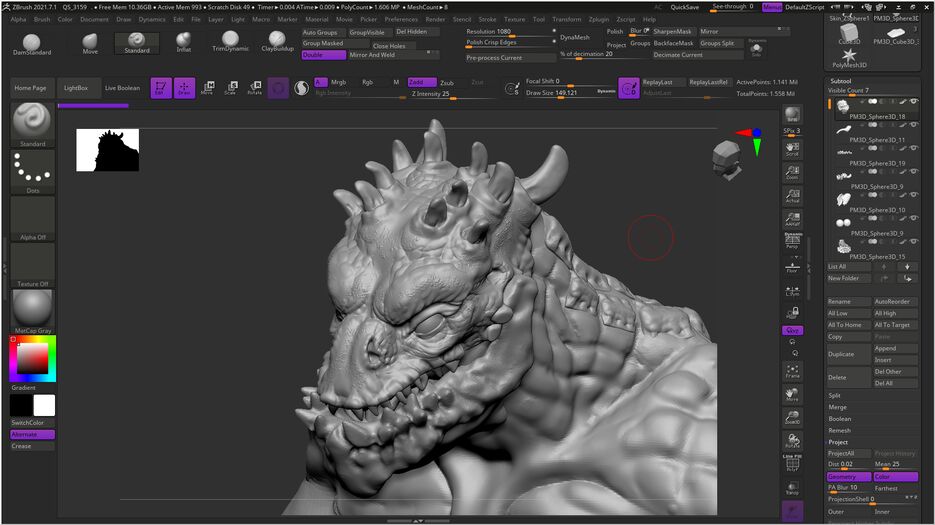The height and width of the screenshot is (525, 935).
Task: Select the Inflat brush
Action: click(184, 43)
